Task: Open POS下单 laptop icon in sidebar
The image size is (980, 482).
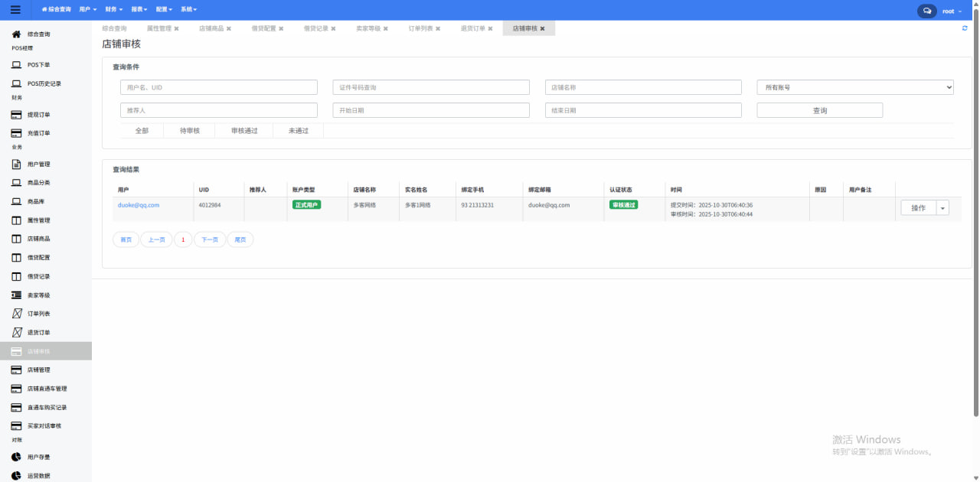Action: pos(16,65)
